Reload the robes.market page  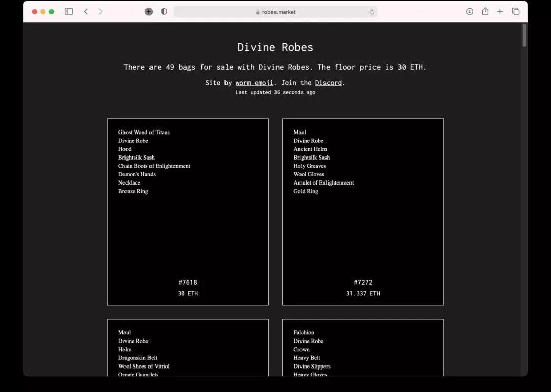coord(372,12)
